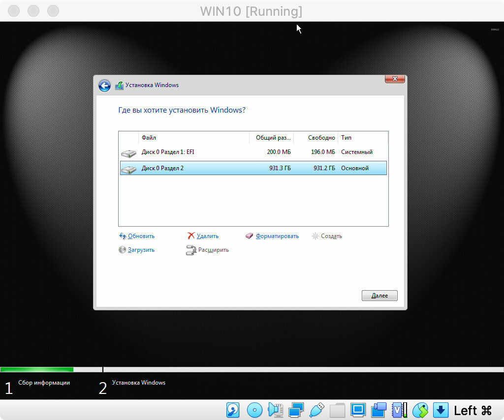This screenshot has height=420, width=504.
Task: Click the Windows Setup icon in the title
Action: point(119,86)
